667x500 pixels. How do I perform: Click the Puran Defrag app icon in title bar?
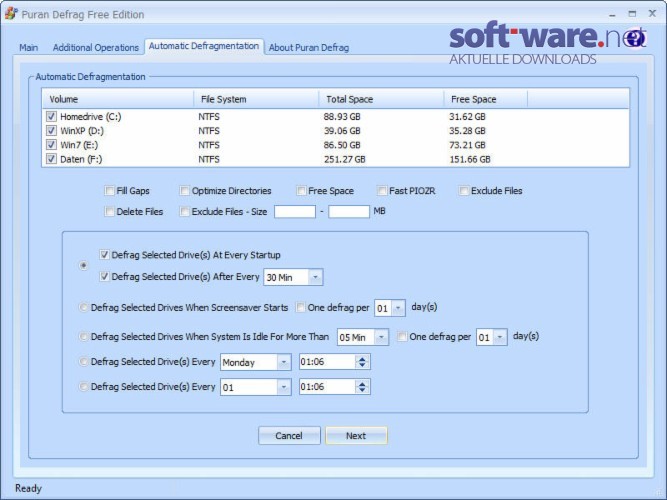click(x=11, y=14)
